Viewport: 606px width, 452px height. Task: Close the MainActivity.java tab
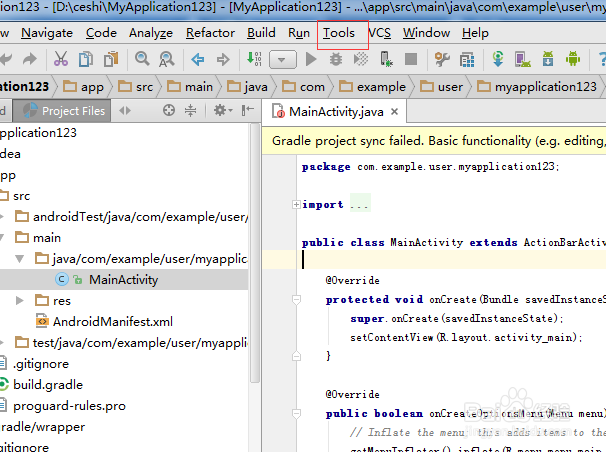pyautogui.click(x=394, y=112)
